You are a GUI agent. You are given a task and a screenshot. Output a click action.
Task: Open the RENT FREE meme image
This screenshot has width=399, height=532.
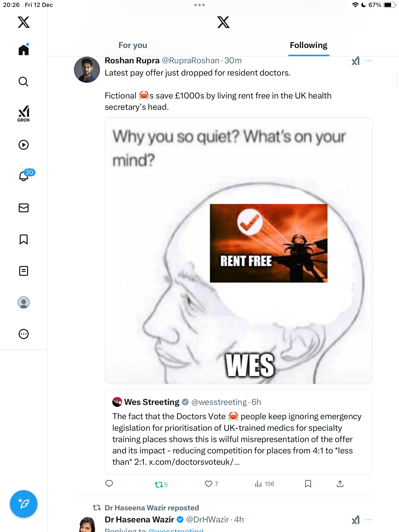pyautogui.click(x=238, y=250)
